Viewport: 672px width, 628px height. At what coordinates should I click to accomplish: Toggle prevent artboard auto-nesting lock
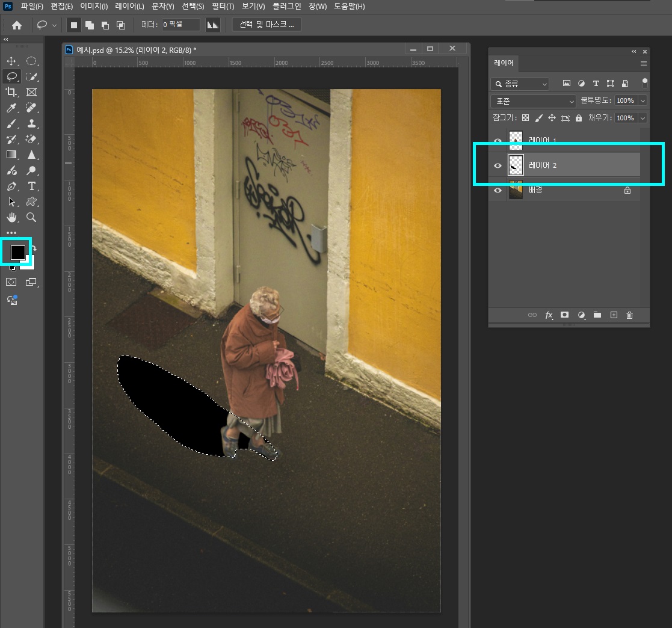click(x=566, y=119)
